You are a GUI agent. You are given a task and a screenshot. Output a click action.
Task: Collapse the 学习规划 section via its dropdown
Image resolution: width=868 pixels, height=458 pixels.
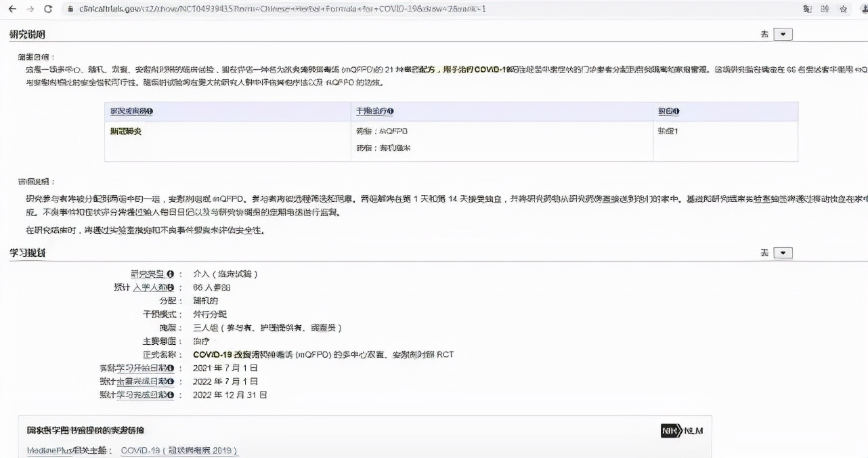coord(782,252)
